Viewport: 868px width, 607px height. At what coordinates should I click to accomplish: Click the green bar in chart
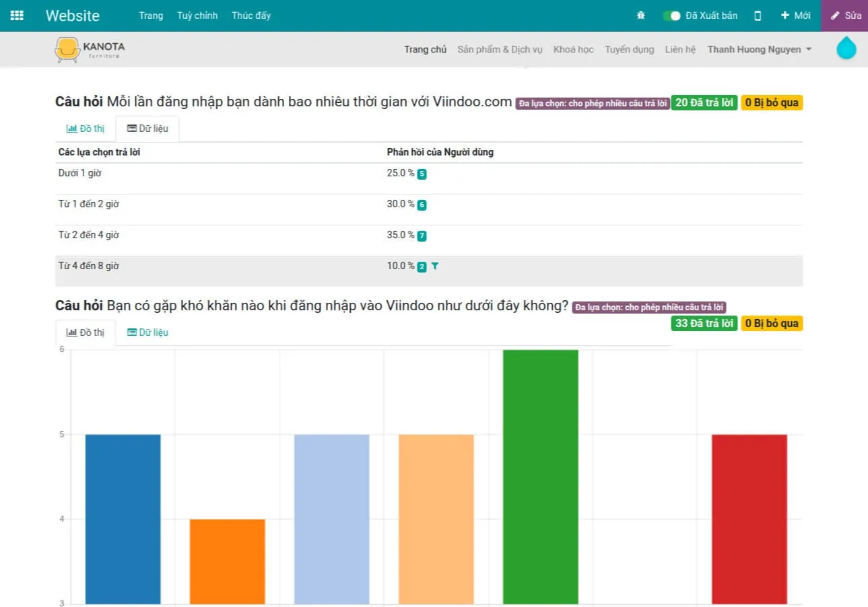click(540, 476)
